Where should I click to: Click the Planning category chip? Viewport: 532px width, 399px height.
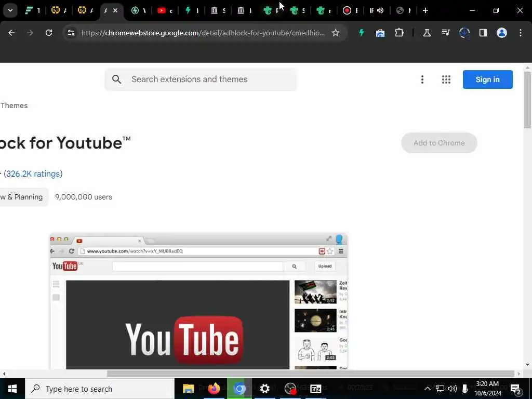(x=23, y=197)
